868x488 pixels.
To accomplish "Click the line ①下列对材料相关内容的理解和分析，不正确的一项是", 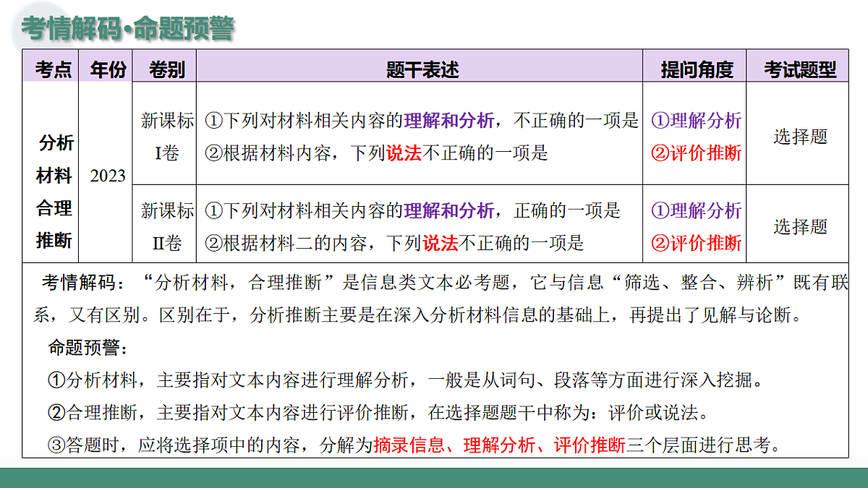I will point(422,121).
